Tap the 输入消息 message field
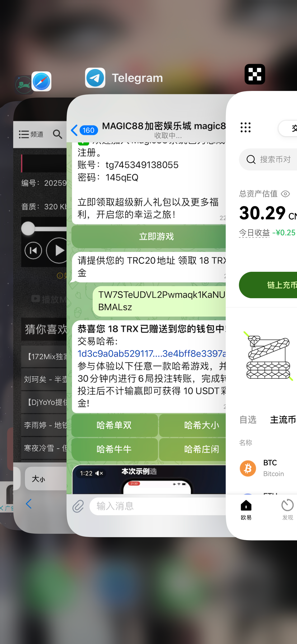Viewport: 297px width, 644px height. click(158, 506)
